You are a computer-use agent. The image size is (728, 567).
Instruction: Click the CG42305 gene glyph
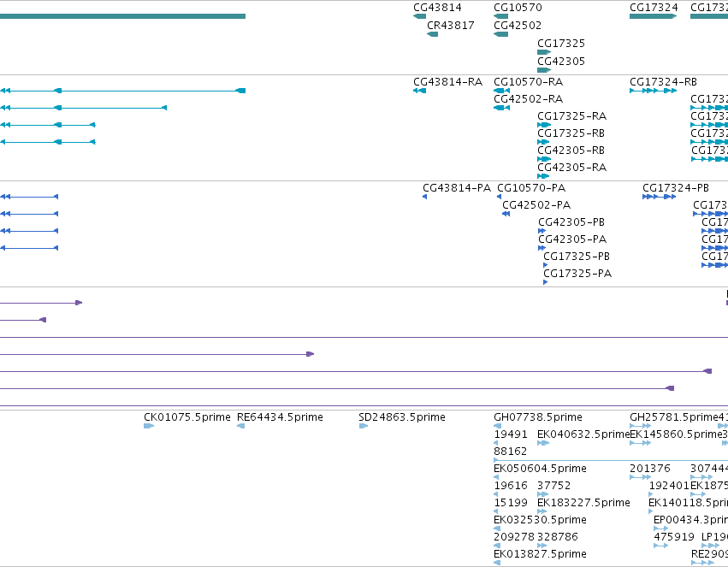tap(544, 70)
